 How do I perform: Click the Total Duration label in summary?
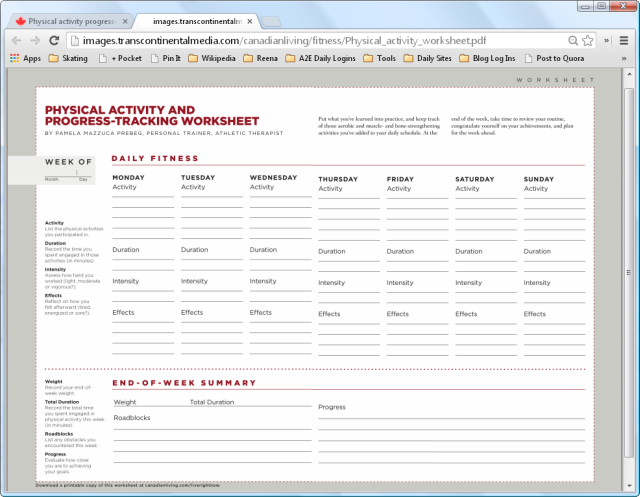[212, 402]
